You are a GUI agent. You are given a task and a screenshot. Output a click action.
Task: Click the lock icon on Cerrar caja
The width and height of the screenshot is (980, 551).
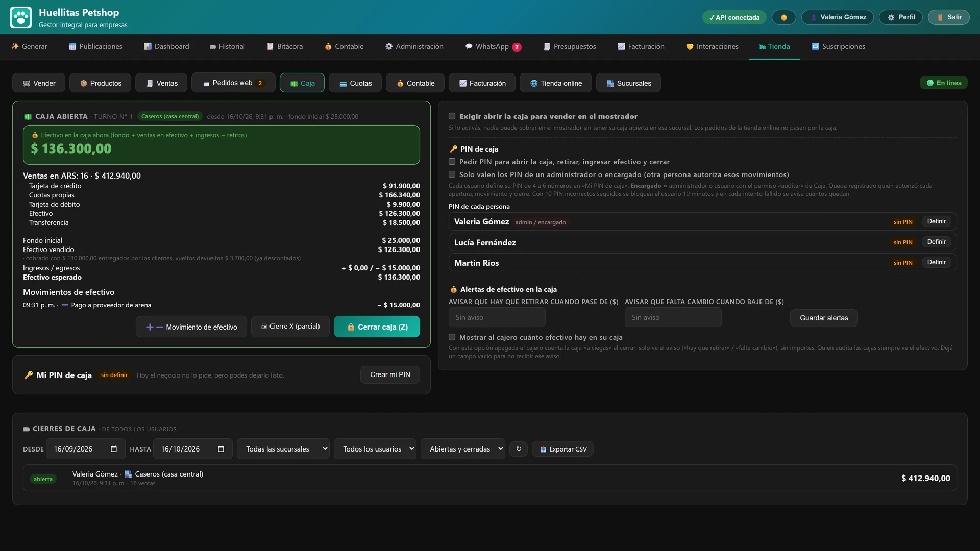351,327
